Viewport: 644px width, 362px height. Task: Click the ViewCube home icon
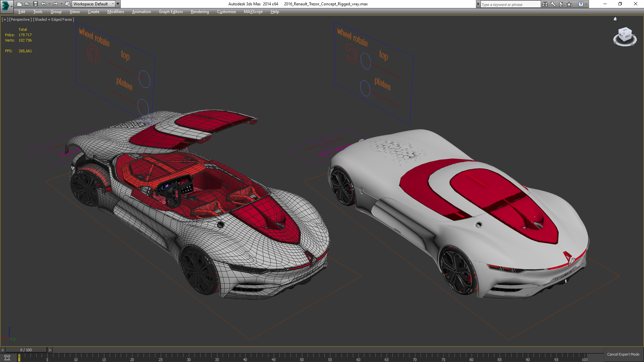pyautogui.click(x=615, y=19)
